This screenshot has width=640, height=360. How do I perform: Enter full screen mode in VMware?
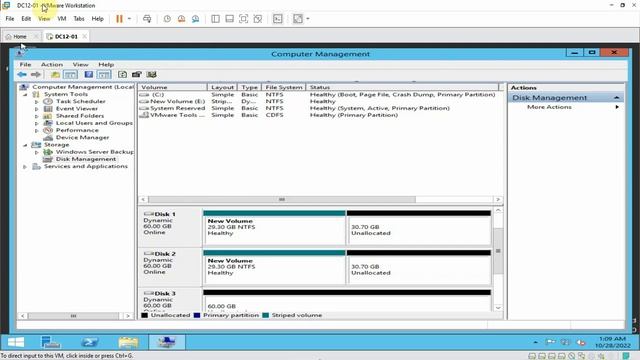click(x=243, y=19)
